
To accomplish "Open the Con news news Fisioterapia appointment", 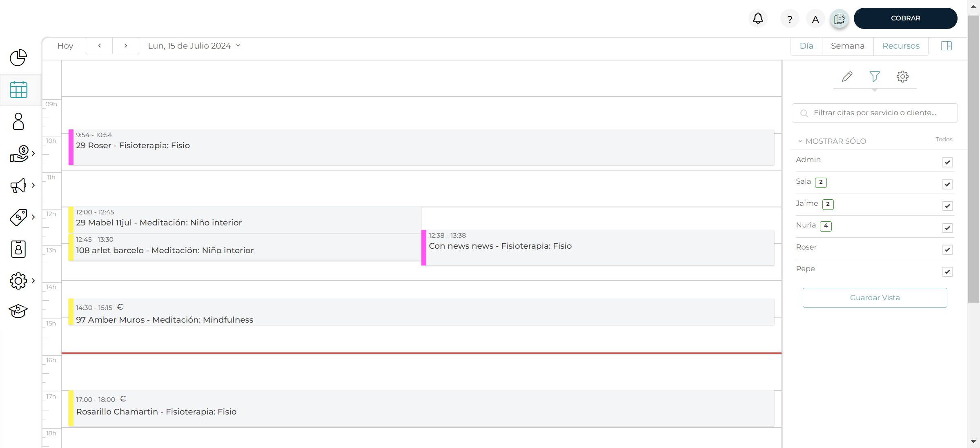I will coord(598,247).
